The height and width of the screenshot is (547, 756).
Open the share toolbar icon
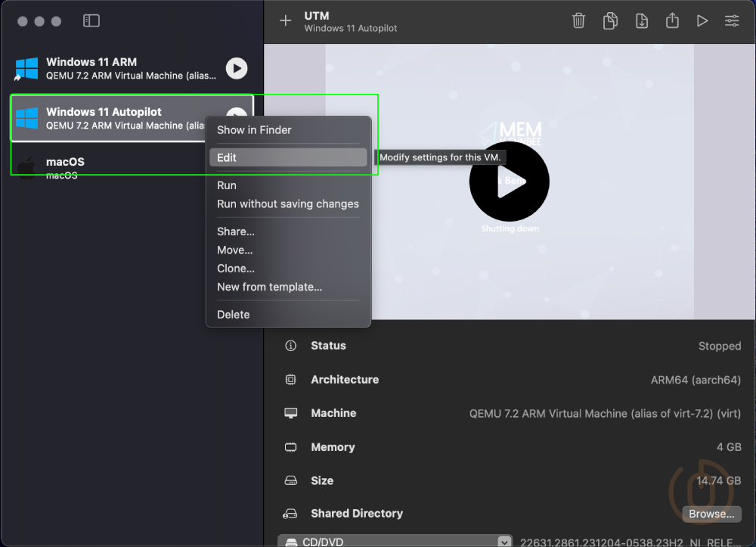(671, 20)
